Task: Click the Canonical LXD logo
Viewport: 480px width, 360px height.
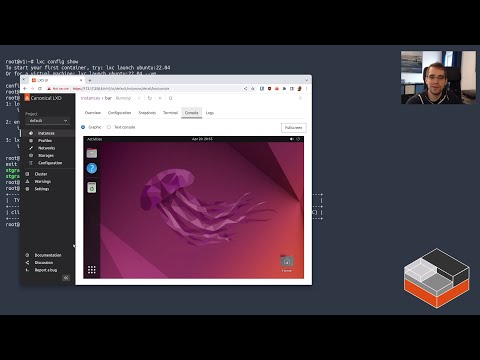Action: [x=43, y=98]
